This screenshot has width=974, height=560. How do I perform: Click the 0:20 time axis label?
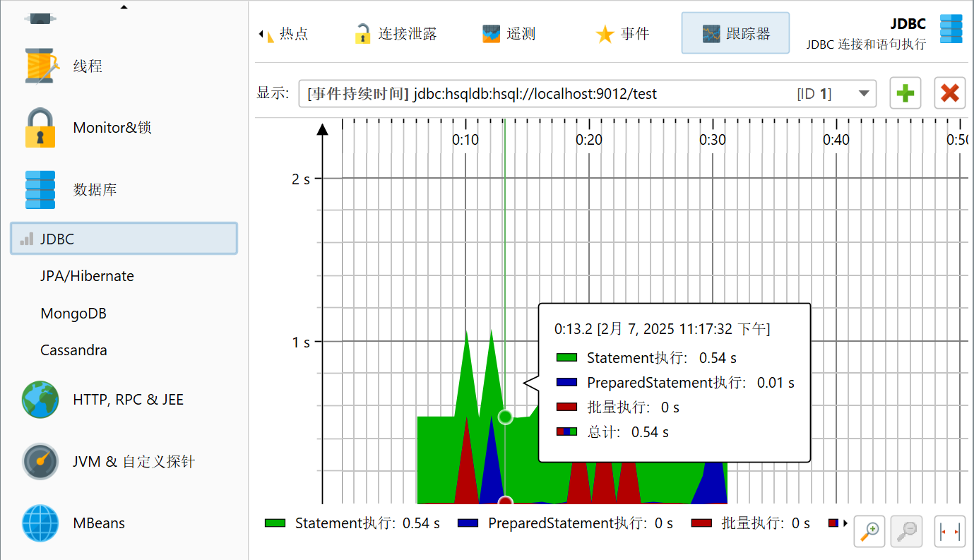pyautogui.click(x=589, y=140)
